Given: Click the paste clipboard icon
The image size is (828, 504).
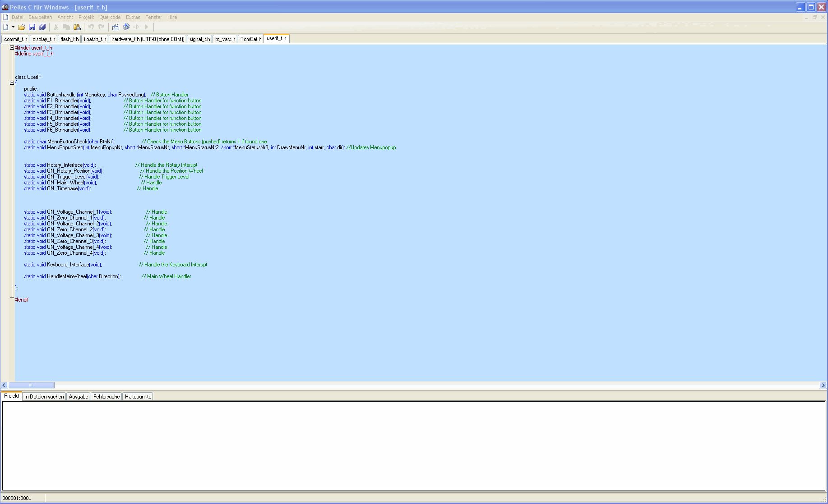Looking at the screenshot, I should click(x=77, y=27).
